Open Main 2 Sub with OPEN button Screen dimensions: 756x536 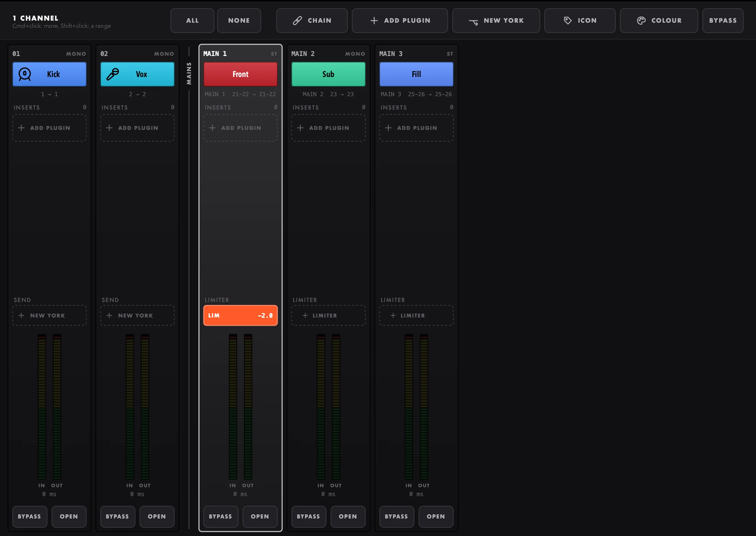click(348, 516)
